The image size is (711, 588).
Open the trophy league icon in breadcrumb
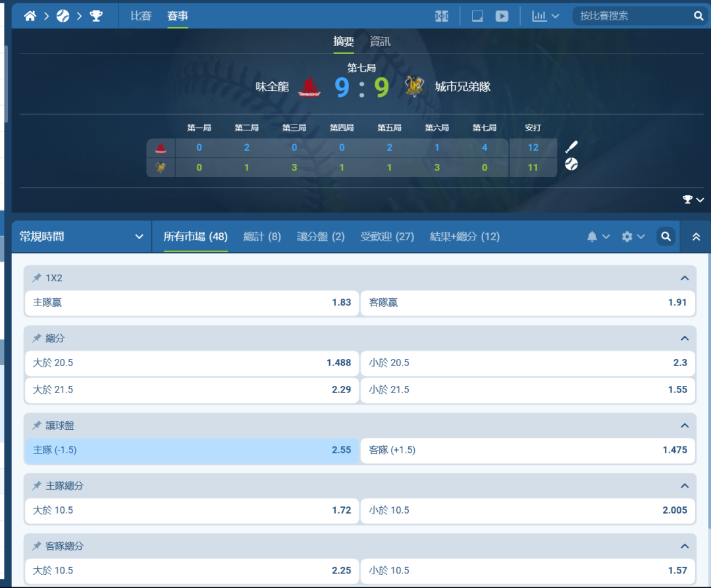[96, 16]
